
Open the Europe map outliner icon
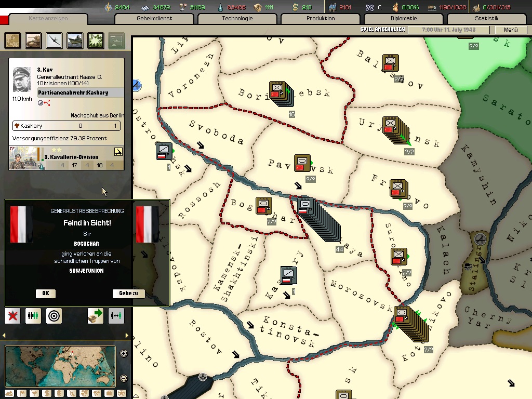pyautogui.click(x=12, y=41)
